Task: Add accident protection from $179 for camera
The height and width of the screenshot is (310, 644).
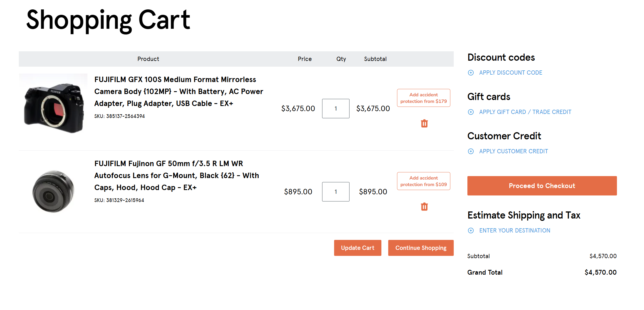Action: click(x=424, y=98)
